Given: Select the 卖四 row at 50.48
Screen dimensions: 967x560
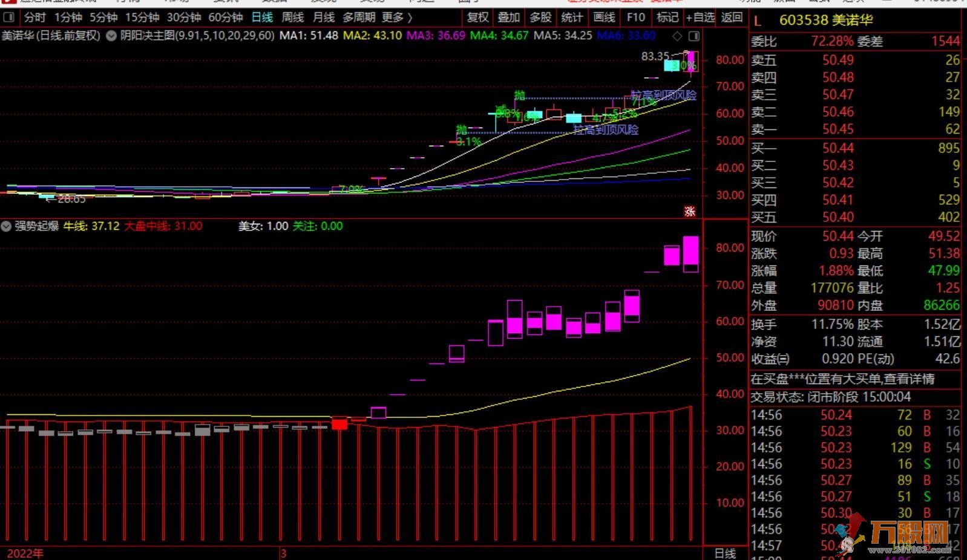Looking at the screenshot, I should (x=856, y=77).
